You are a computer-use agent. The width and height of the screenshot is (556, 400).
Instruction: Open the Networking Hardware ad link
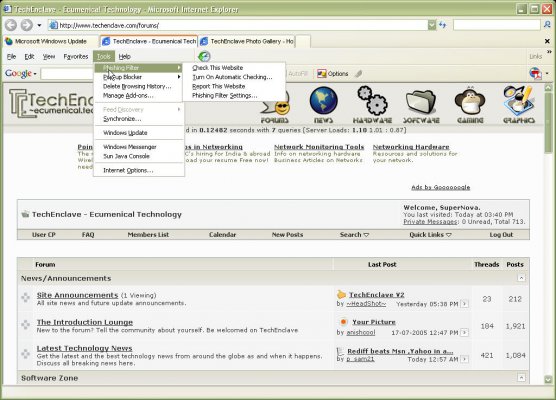coord(411,147)
